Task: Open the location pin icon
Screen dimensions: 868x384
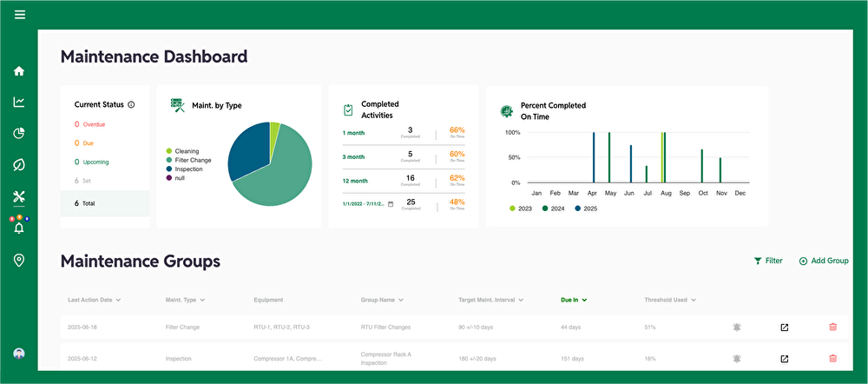Action: pos(19,260)
